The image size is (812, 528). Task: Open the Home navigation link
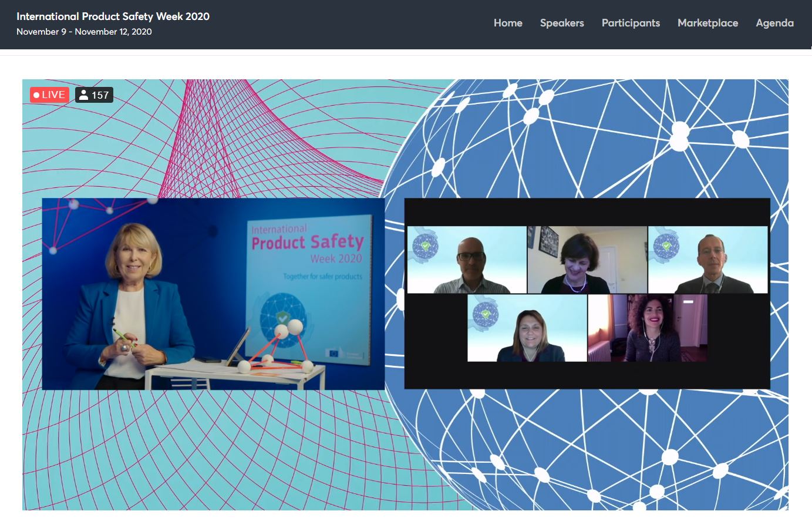507,23
